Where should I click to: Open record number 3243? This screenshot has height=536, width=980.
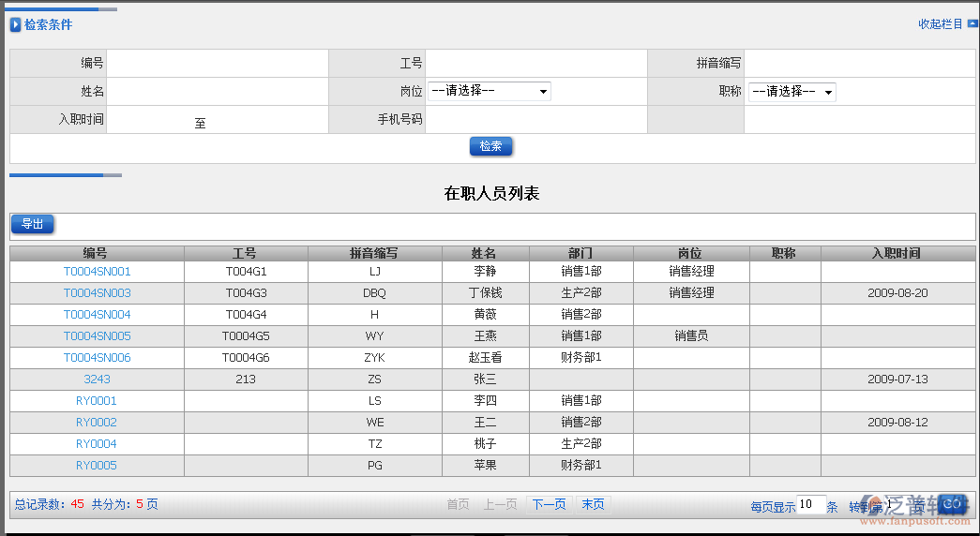(x=97, y=380)
